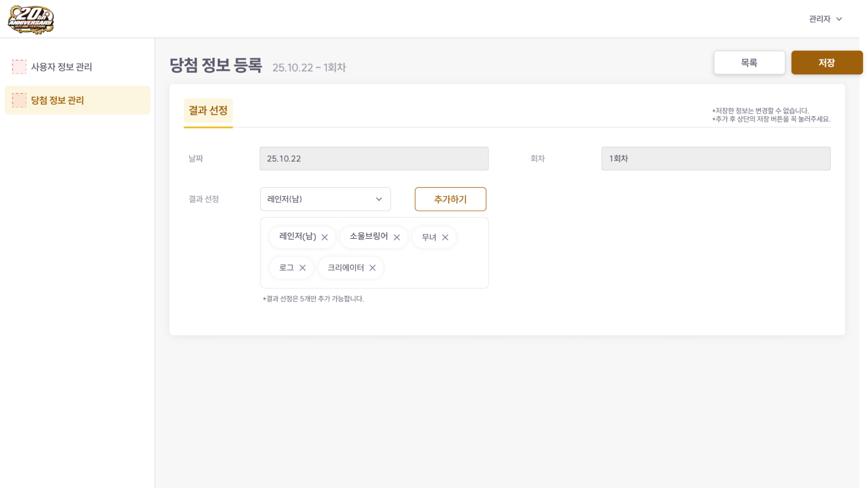Click the 날짜 field showing 25.10.22
Viewport: 868px width, 488px height.
pyautogui.click(x=374, y=159)
